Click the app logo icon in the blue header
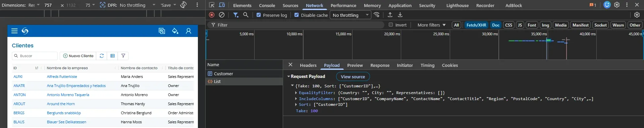The height and width of the screenshot is (128, 644). 25,31
